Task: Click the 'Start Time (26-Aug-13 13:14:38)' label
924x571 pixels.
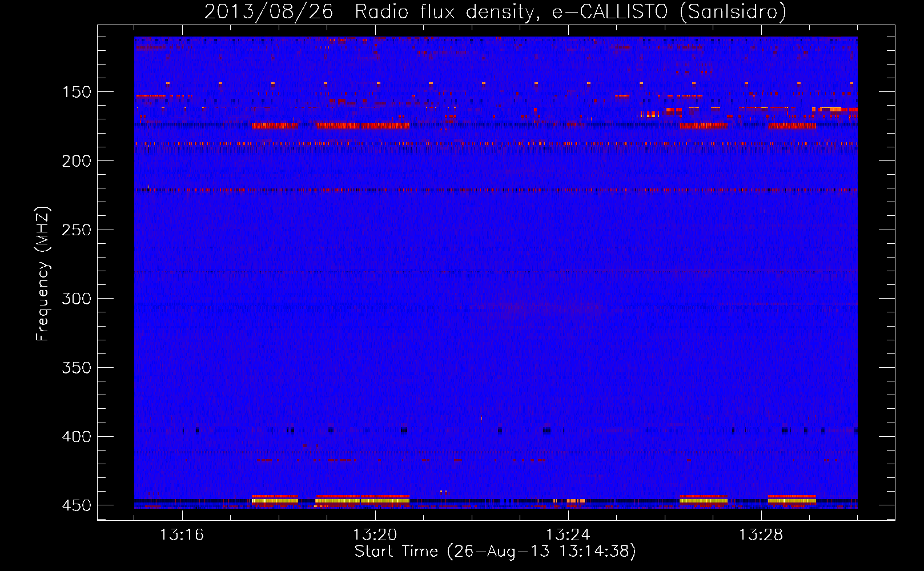Action: point(495,552)
